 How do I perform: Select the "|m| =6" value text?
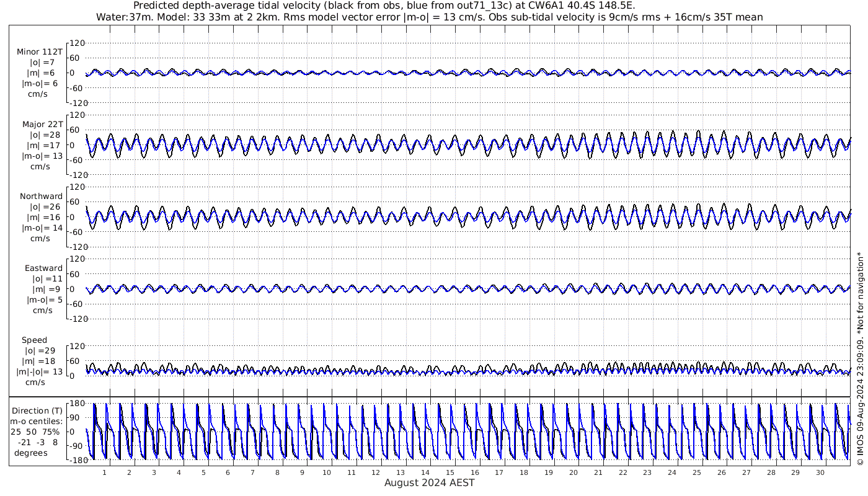42,73
